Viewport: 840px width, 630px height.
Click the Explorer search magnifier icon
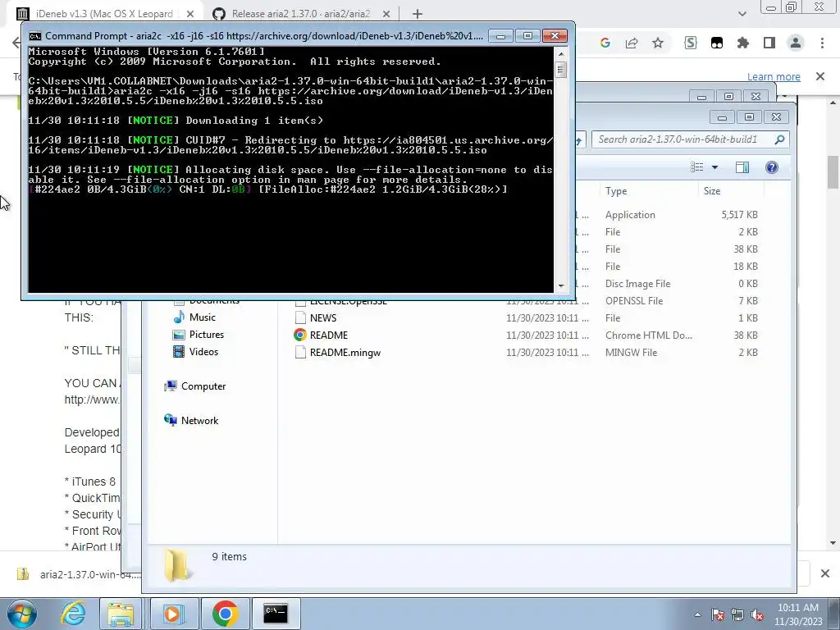point(779,139)
